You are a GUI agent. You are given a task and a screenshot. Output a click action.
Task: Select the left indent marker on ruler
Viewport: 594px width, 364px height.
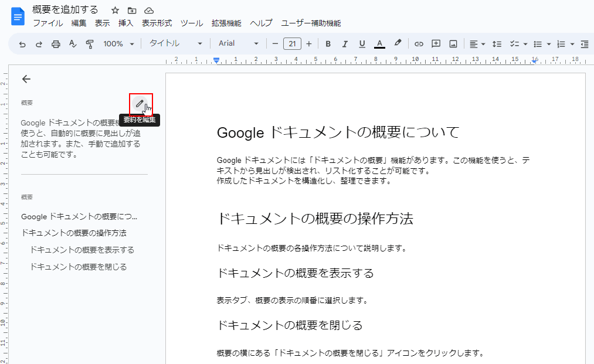click(216, 60)
